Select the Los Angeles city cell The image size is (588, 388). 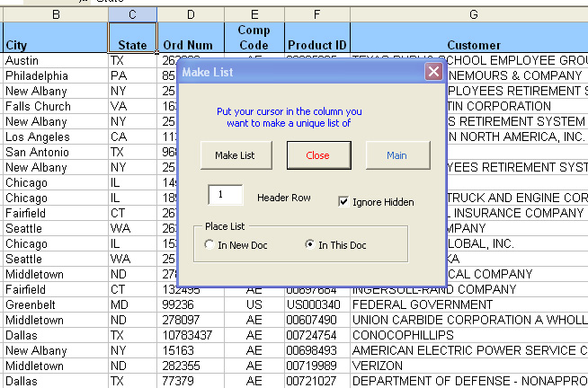[x=56, y=137]
